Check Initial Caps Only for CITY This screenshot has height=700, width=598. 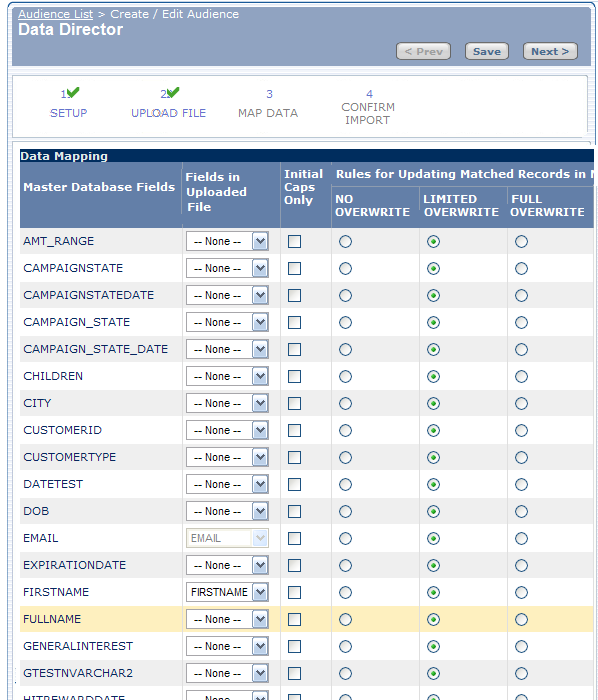click(x=294, y=404)
